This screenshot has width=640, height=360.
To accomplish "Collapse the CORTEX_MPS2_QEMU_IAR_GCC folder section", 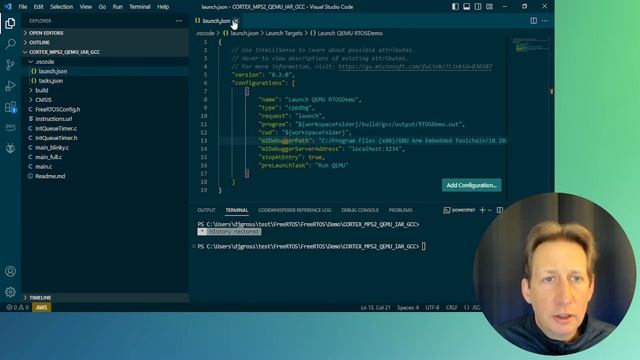I will tap(105, 52).
